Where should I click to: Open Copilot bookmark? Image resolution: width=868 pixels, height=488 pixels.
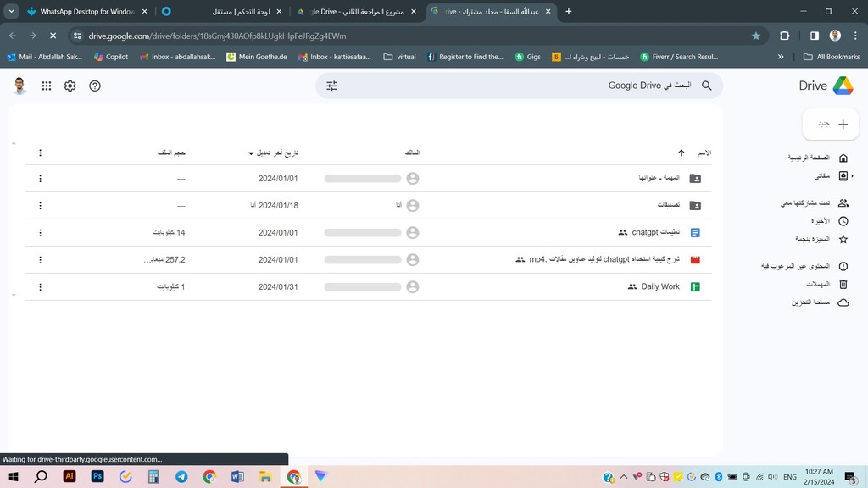coord(111,57)
